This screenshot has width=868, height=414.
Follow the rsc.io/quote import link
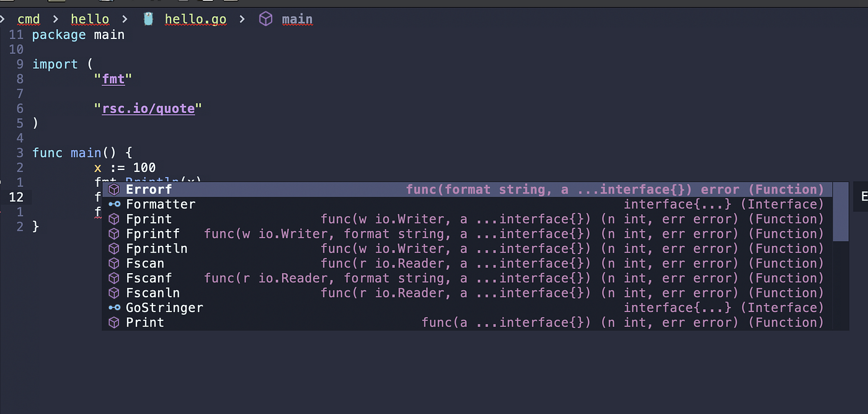(x=149, y=108)
